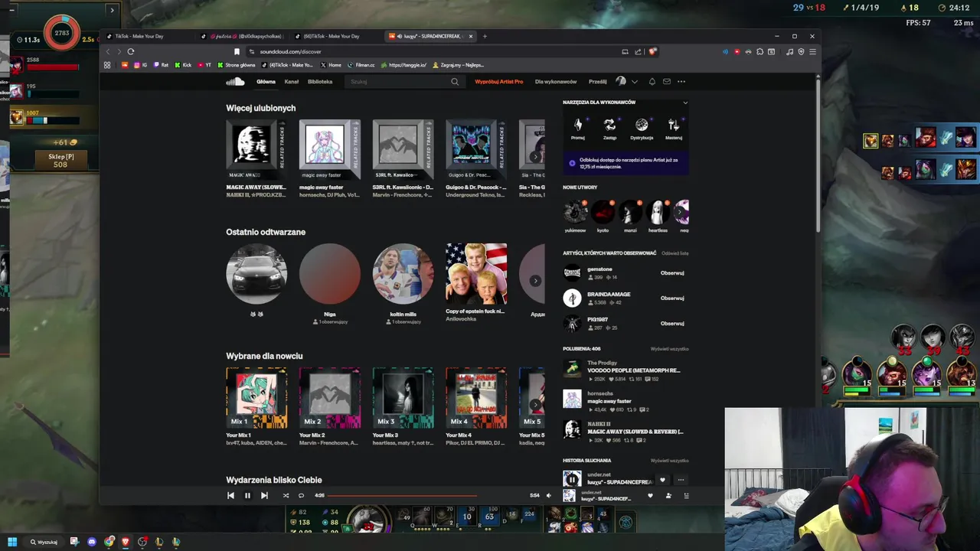
Task: Click Odśwież listę for suggested artists
Action: tap(675, 253)
